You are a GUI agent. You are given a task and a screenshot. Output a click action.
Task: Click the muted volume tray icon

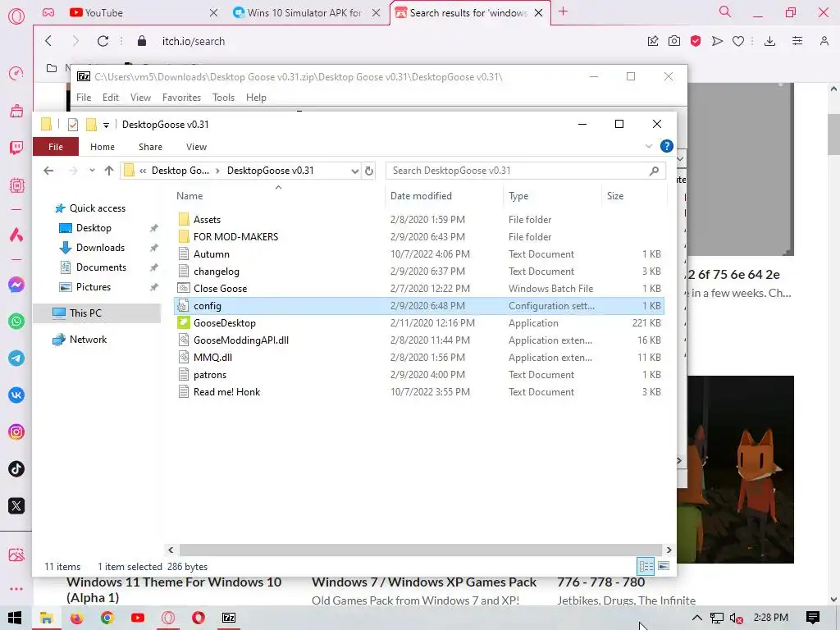(x=736, y=619)
